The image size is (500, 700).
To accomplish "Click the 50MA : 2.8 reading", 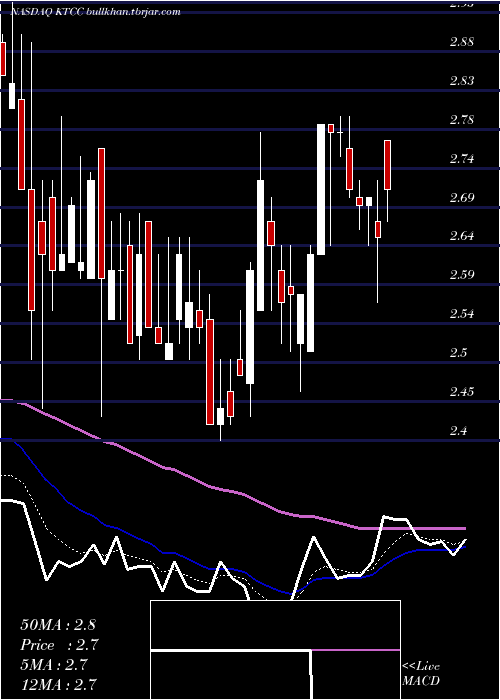I will tap(58, 625).
